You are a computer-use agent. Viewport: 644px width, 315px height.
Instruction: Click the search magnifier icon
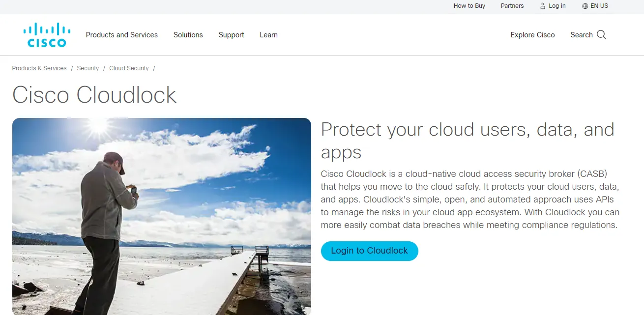601,35
